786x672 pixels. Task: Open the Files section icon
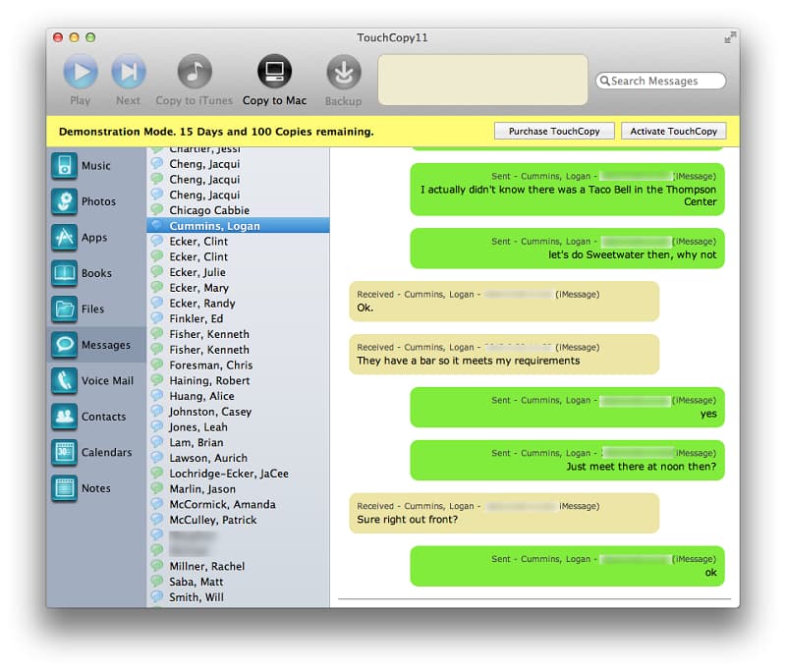(x=64, y=309)
